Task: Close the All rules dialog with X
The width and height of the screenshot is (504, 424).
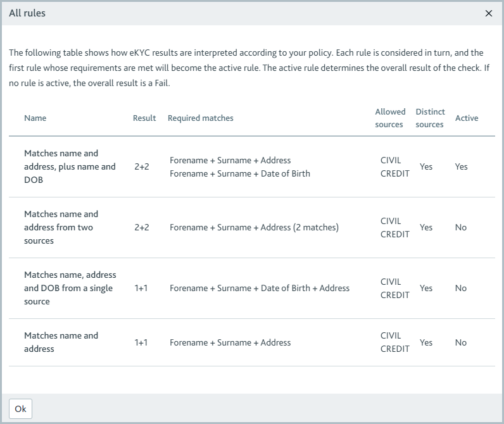Action: [x=489, y=13]
